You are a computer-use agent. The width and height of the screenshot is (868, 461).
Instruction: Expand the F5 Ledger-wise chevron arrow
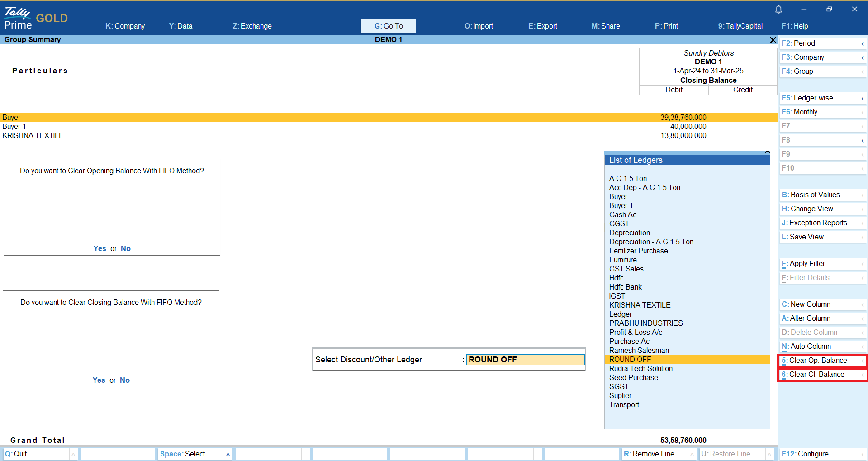pos(863,98)
